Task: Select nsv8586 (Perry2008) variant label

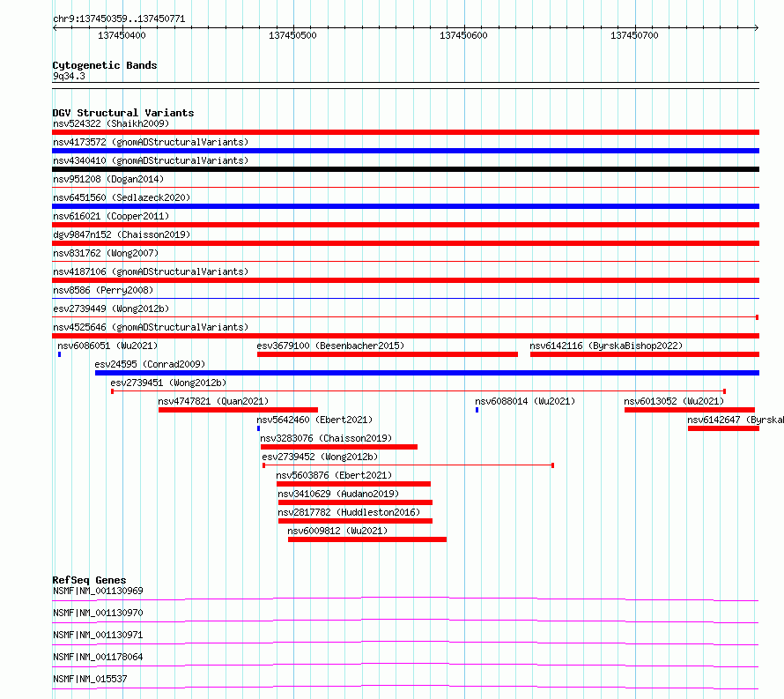Action: pyautogui.click(x=103, y=290)
